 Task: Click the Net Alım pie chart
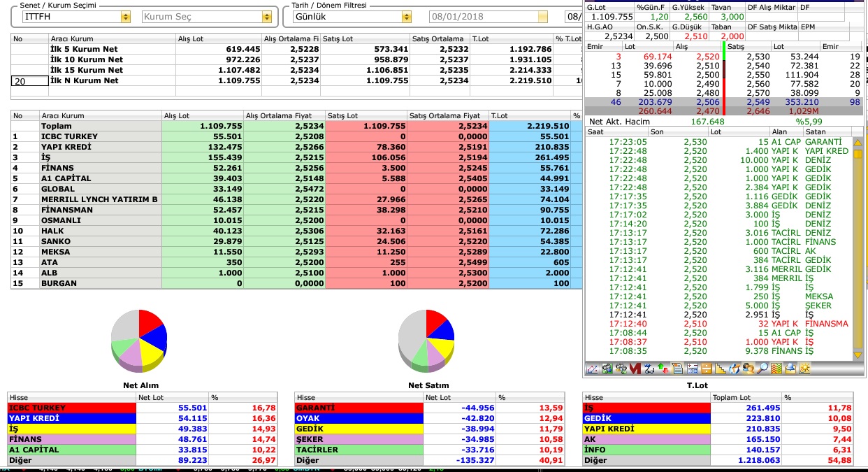coord(139,340)
